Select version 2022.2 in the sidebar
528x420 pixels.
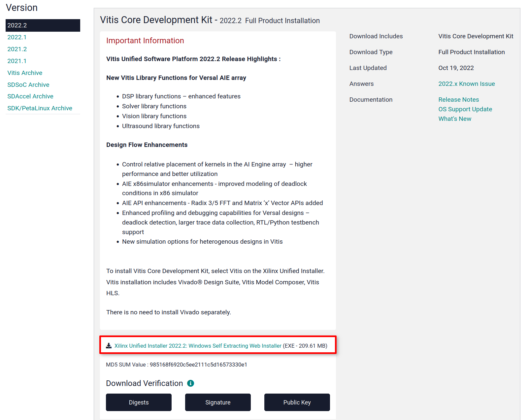coord(43,25)
